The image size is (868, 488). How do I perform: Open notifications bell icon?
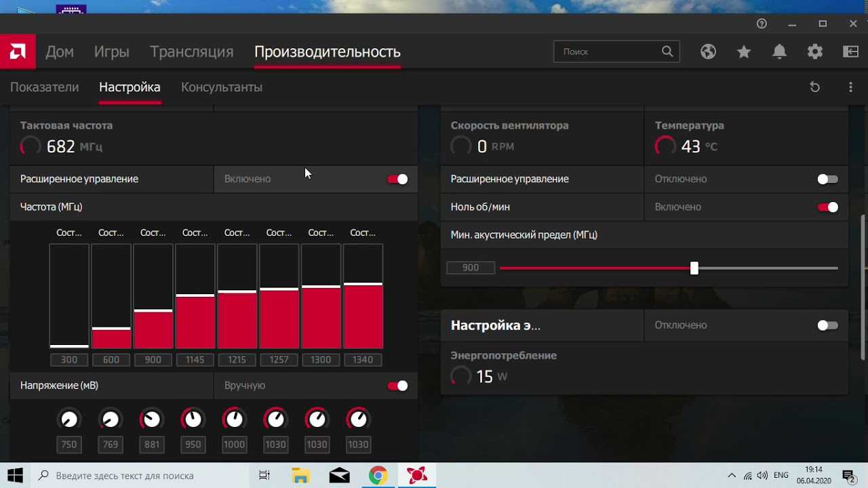[780, 52]
